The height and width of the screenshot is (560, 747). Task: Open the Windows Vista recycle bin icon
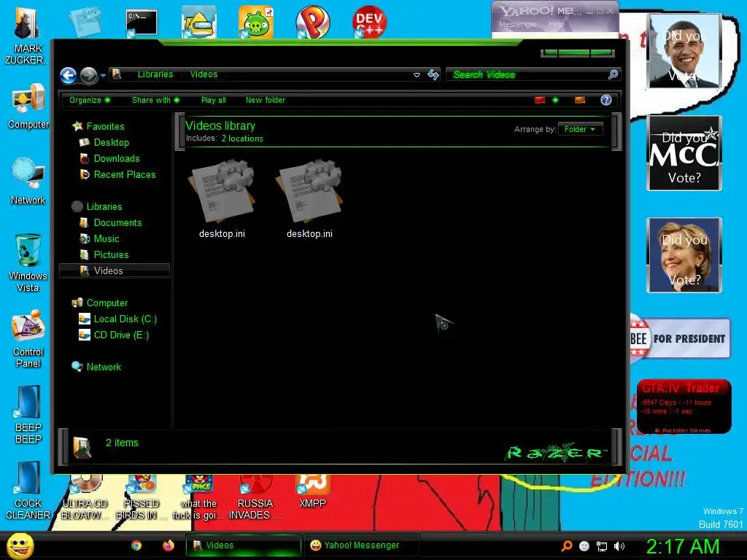(x=28, y=262)
